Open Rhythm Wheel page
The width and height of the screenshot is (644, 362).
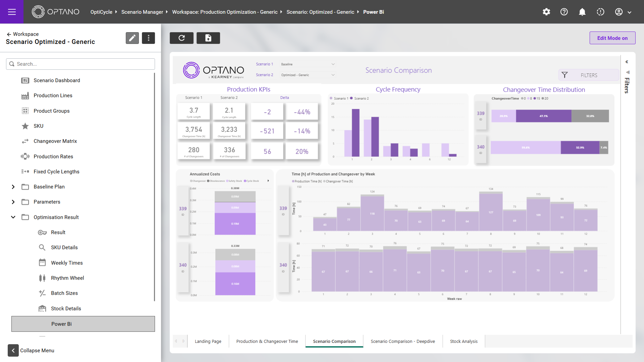67,278
